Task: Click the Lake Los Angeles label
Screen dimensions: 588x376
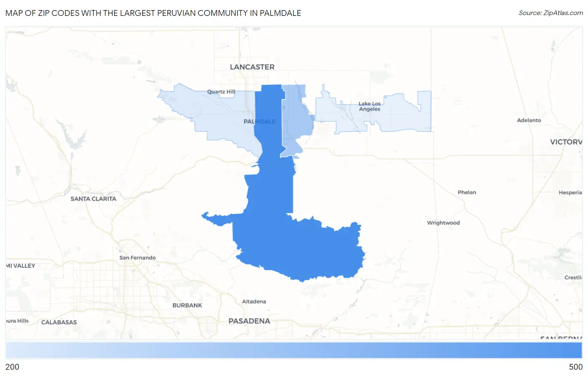Action: click(370, 106)
